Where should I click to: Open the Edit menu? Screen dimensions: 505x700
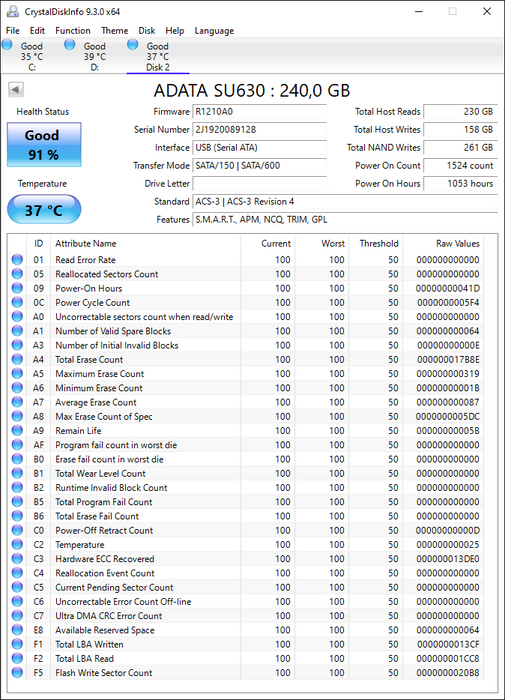[37, 31]
